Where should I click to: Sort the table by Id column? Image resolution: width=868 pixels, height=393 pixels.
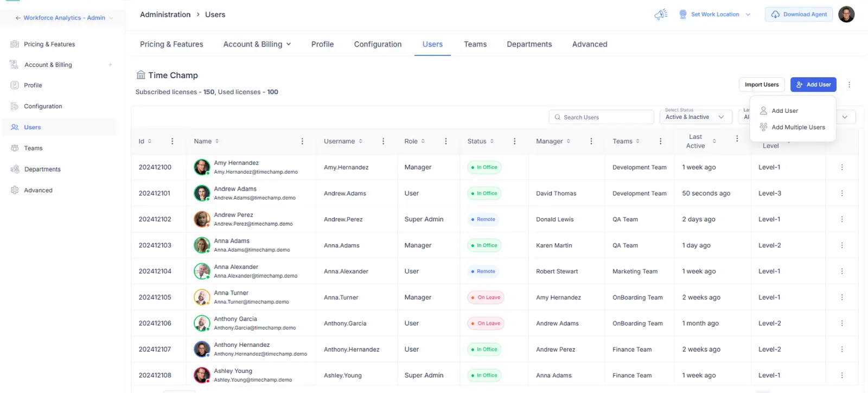click(150, 141)
